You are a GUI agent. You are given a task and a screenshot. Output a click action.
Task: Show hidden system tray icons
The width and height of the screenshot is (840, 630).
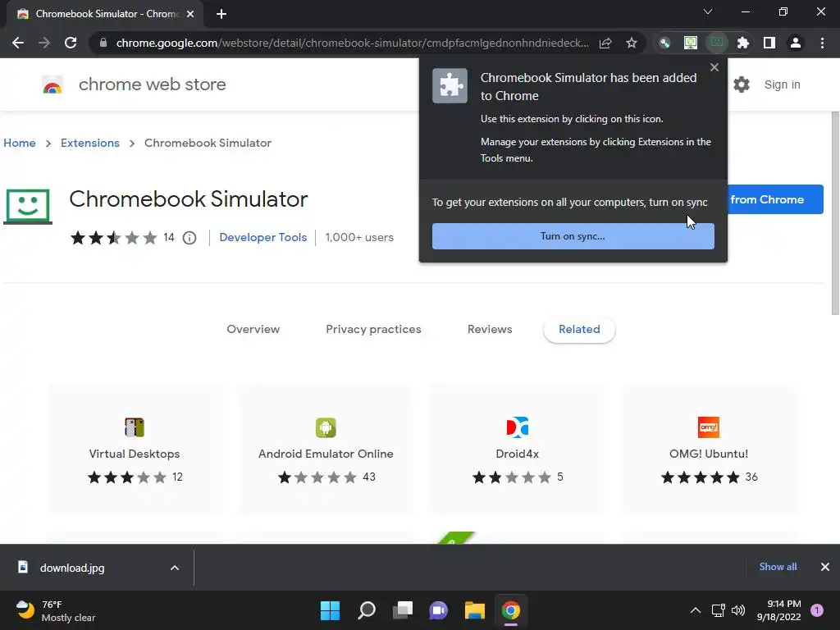[696, 610]
